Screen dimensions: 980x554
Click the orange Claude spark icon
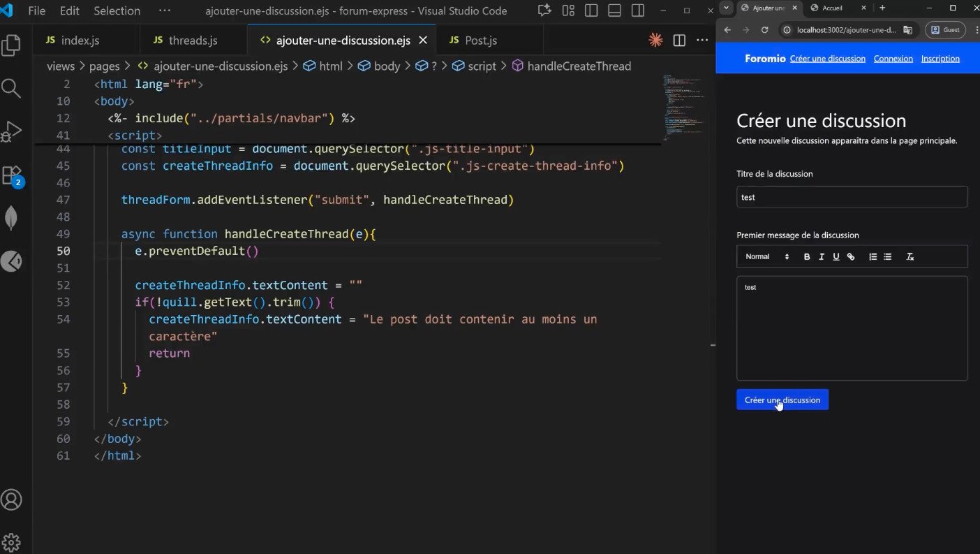[655, 41]
